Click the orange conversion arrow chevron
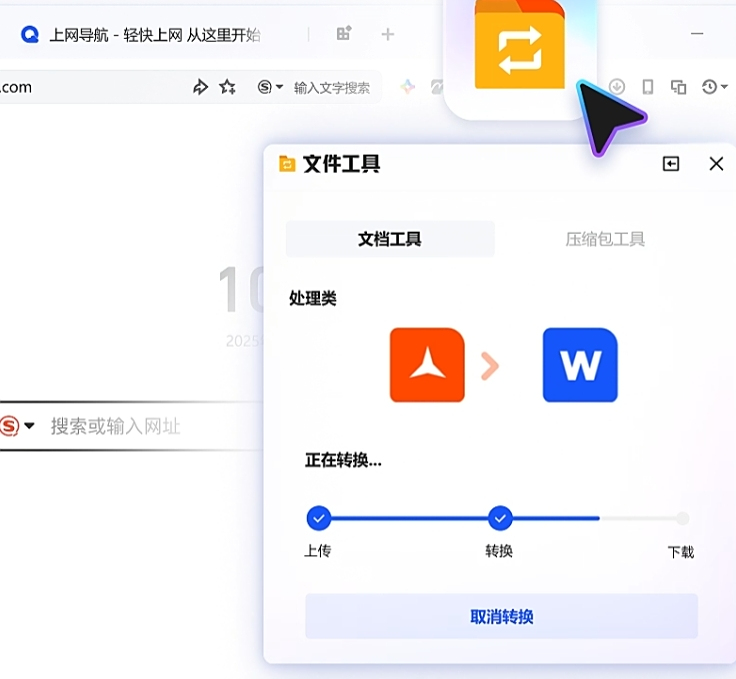The height and width of the screenshot is (679, 736). click(490, 366)
